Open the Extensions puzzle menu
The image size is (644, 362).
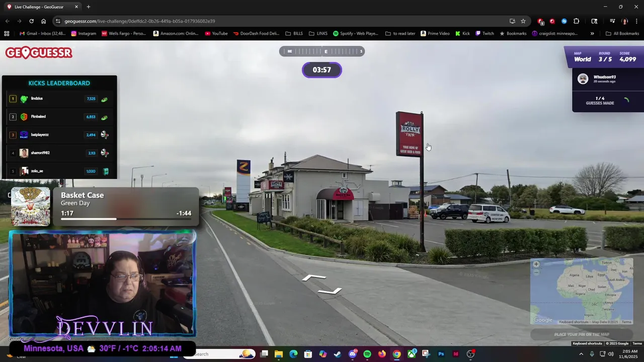click(576, 21)
